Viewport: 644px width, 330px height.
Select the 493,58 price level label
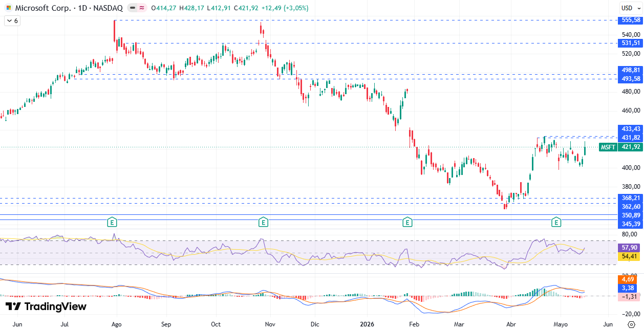click(x=631, y=78)
